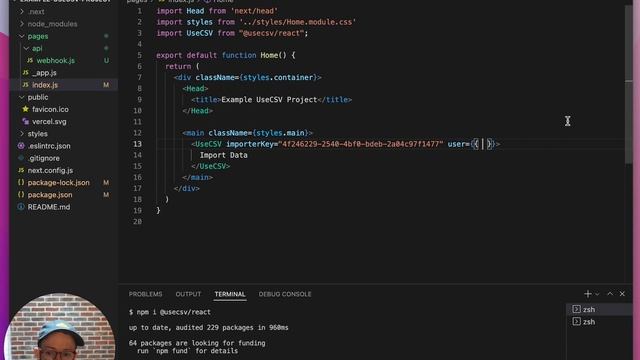This screenshot has width=640, height=360.
Task: Click SVG icon of vercel.svg
Action: coord(26,121)
